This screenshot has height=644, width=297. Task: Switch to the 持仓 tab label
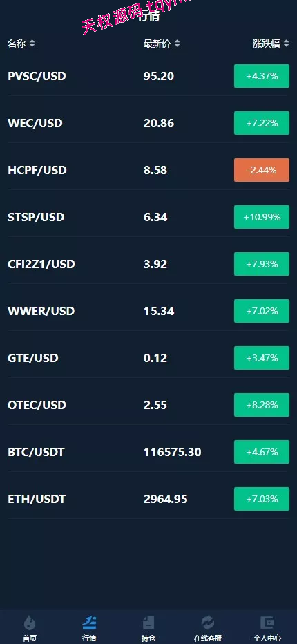click(x=148, y=638)
